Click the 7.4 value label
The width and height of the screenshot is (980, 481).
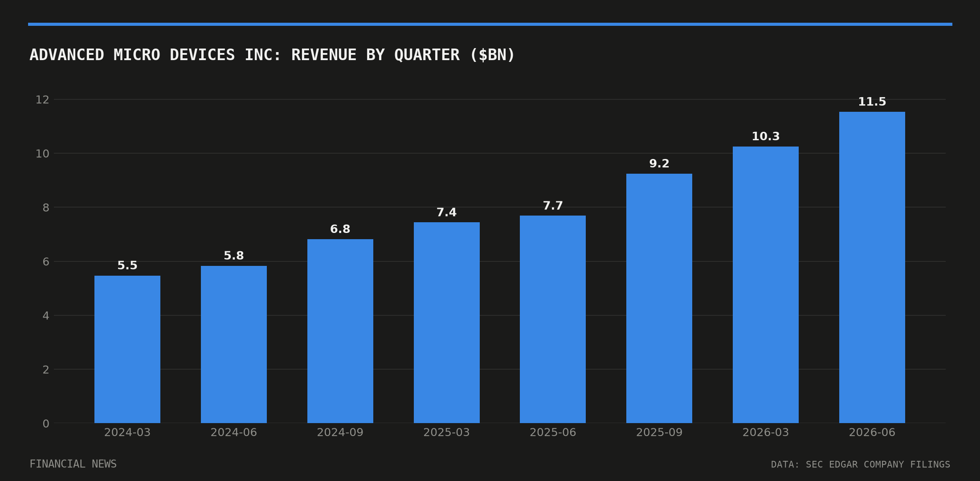(x=447, y=212)
